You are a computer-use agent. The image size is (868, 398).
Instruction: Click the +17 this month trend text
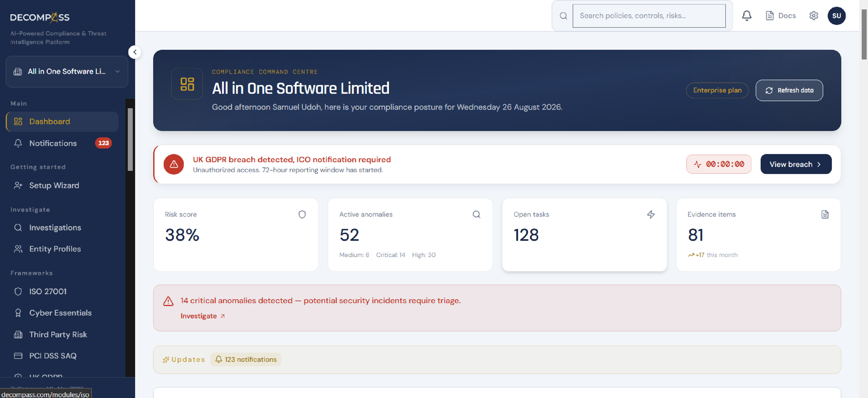[x=713, y=255]
